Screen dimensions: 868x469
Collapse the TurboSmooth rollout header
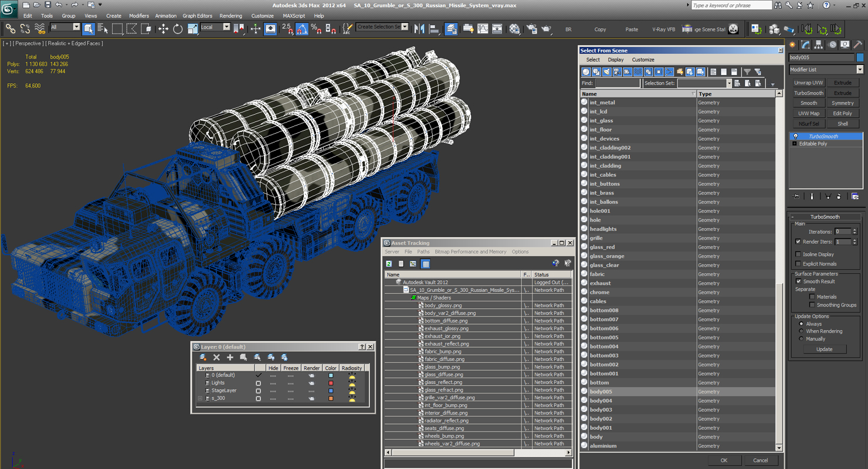point(826,217)
